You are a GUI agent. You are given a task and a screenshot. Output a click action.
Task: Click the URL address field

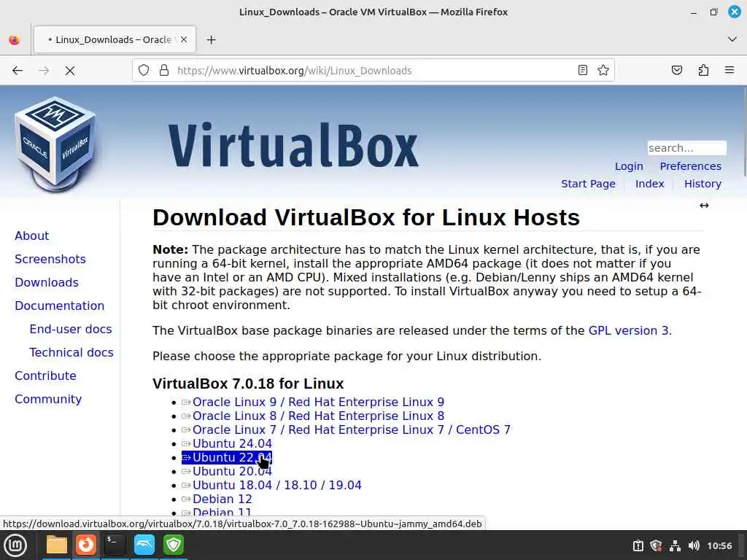click(373, 71)
